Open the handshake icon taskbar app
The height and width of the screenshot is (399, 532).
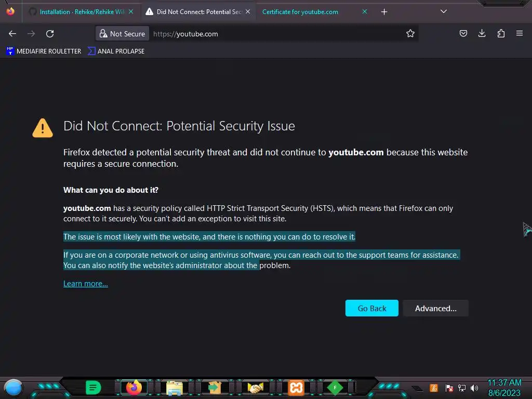(x=256, y=388)
